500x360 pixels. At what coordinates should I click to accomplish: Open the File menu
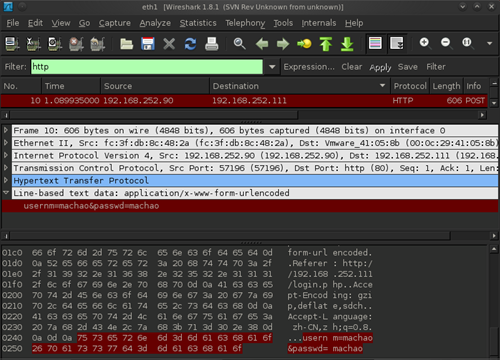coord(13,23)
